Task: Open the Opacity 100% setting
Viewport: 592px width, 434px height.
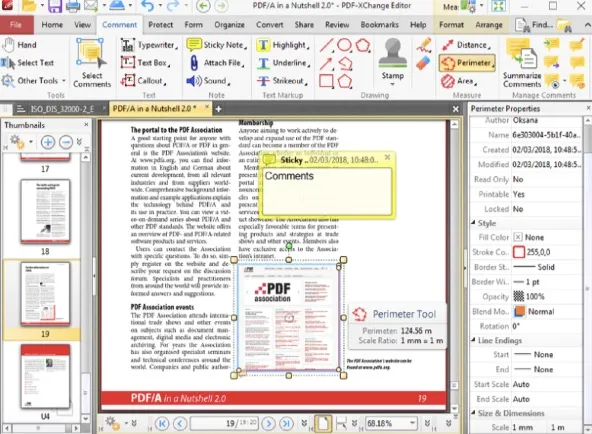Action: (x=546, y=297)
